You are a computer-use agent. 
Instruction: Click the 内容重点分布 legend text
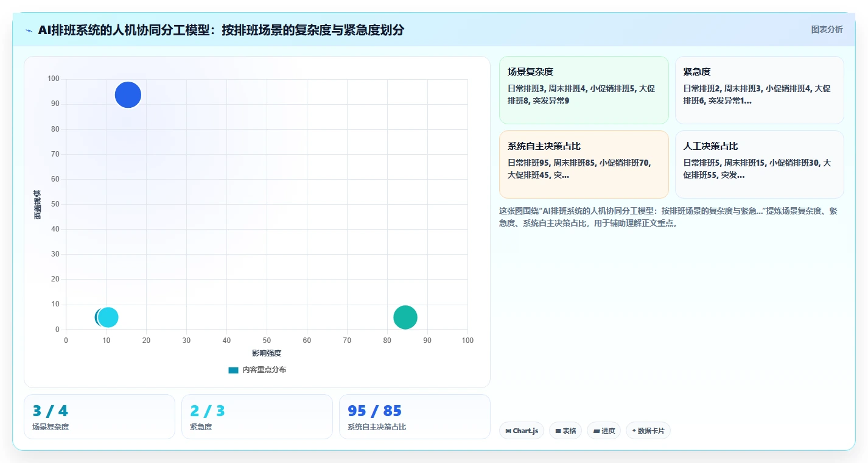[264, 370]
